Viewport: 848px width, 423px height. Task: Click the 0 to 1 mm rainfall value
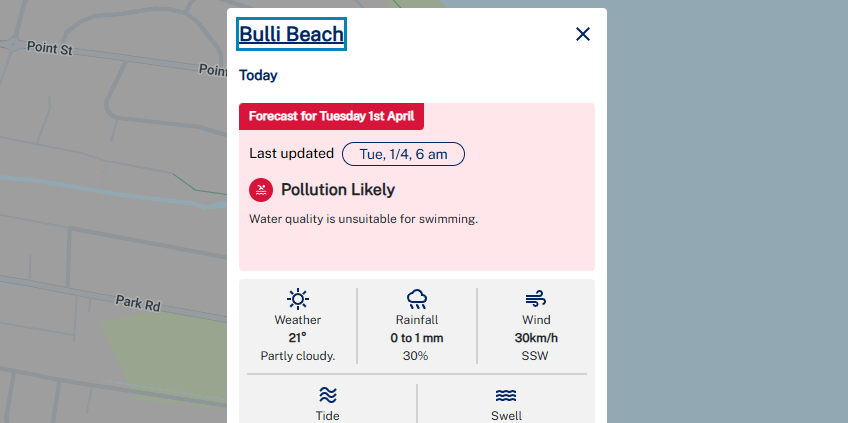416,338
